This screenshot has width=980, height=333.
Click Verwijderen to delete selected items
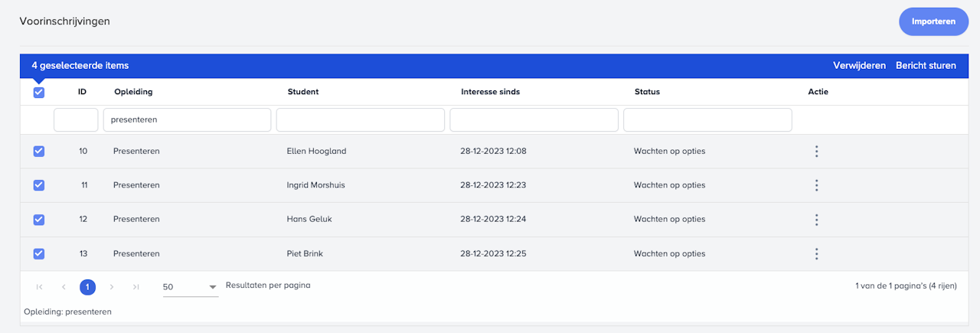[x=859, y=66]
